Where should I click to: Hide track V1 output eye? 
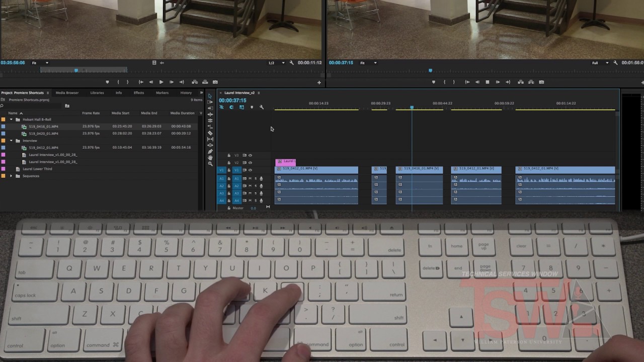(250, 170)
